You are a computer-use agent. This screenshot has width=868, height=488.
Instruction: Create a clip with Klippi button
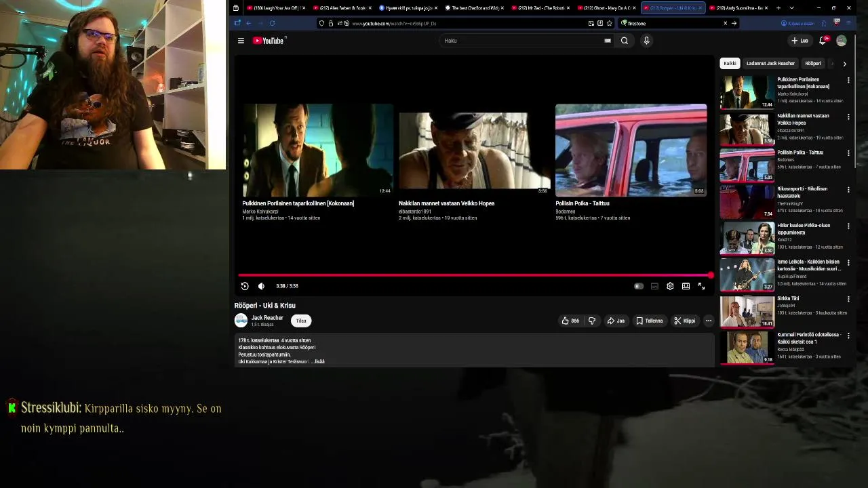[684, 321]
